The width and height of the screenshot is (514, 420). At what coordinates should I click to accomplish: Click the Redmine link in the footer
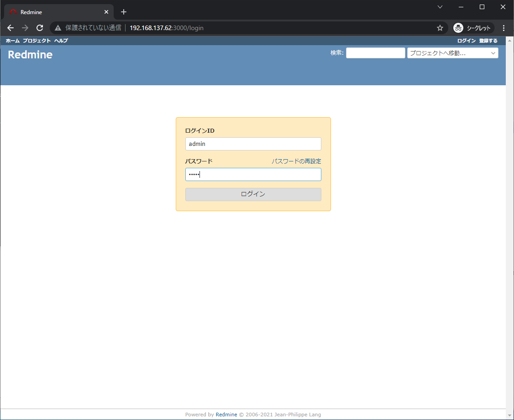tap(226, 414)
